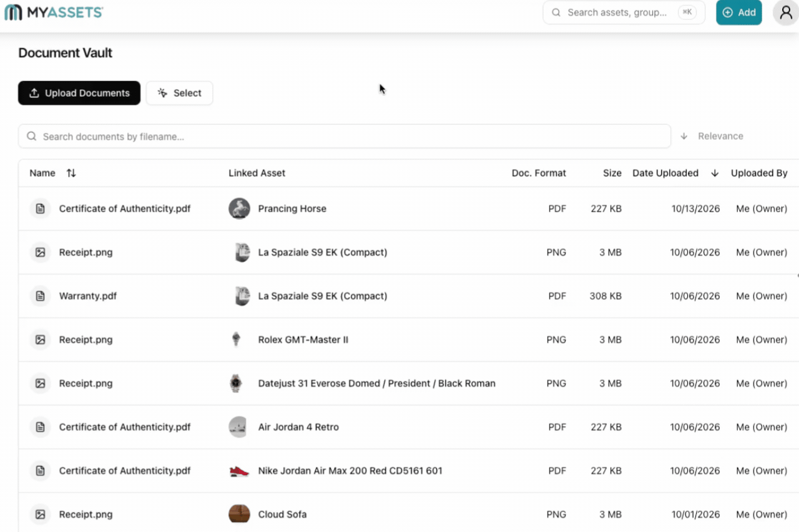Click the Add button in header
The height and width of the screenshot is (532, 799).
[739, 12]
